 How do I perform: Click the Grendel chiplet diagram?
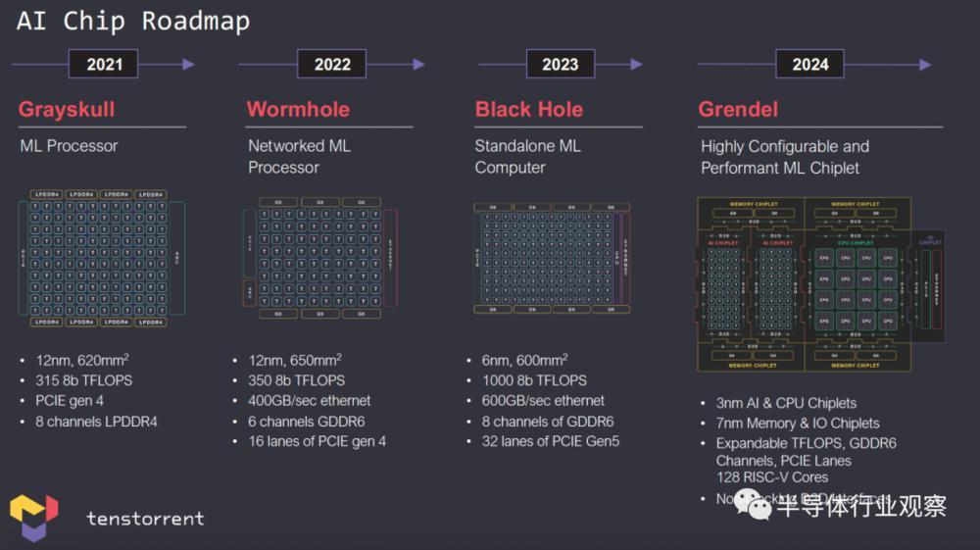[820, 284]
